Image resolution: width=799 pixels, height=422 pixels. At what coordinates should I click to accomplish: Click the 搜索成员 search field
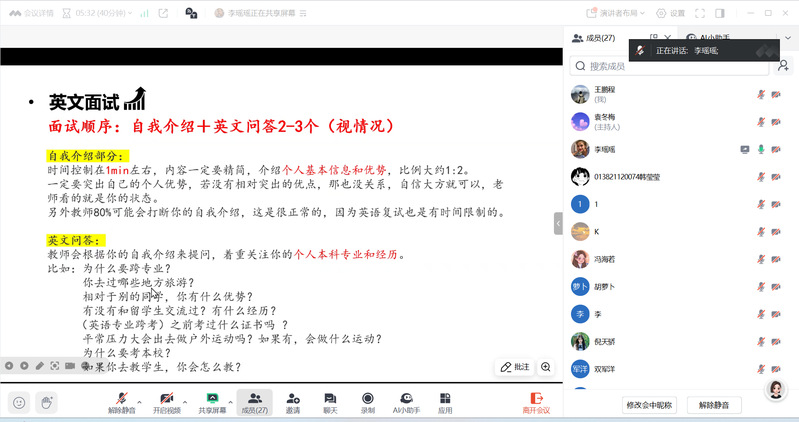[x=670, y=66]
